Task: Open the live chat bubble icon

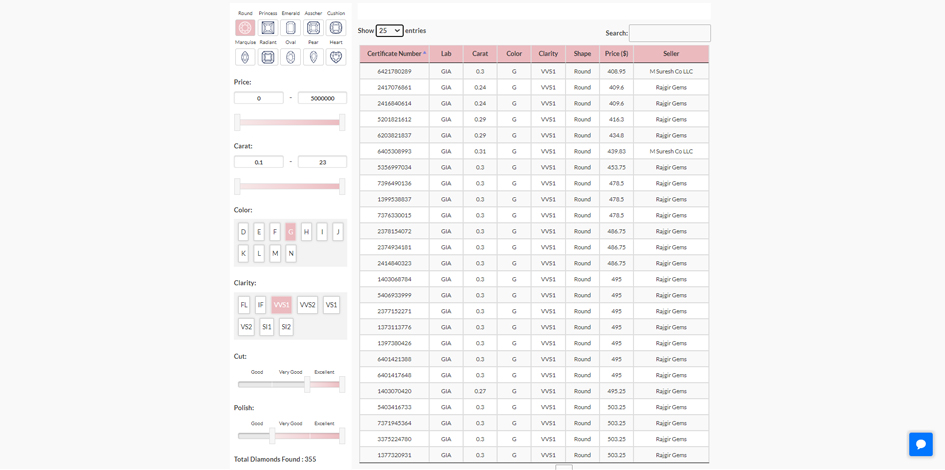Action: click(x=920, y=444)
